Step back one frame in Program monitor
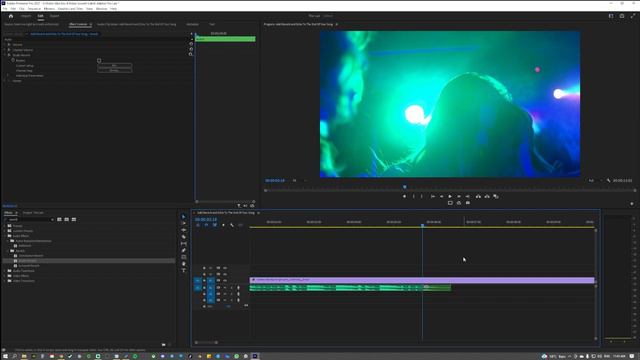Image resolution: width=640 pixels, height=360 pixels. 441,196
